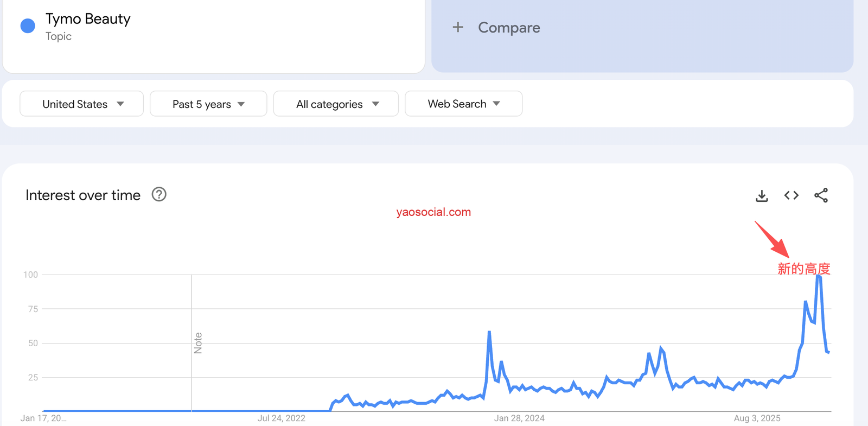This screenshot has width=868, height=426.
Task: Click the yaosocial.com watermark text
Action: (433, 212)
